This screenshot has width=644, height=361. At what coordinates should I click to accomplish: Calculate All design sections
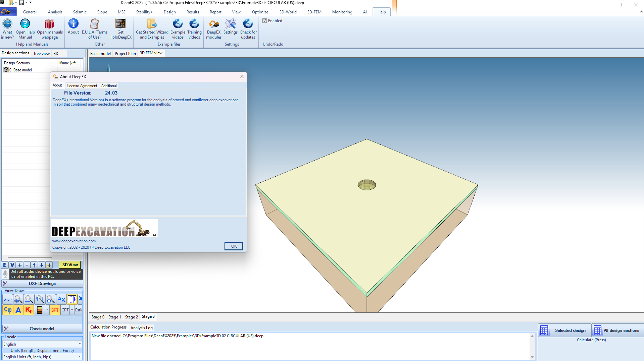point(617,330)
